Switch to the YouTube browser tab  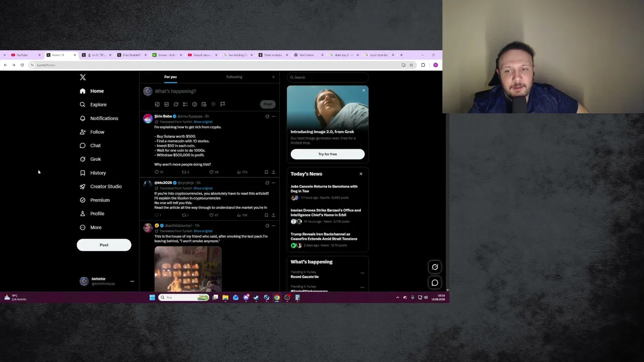tap(26, 55)
